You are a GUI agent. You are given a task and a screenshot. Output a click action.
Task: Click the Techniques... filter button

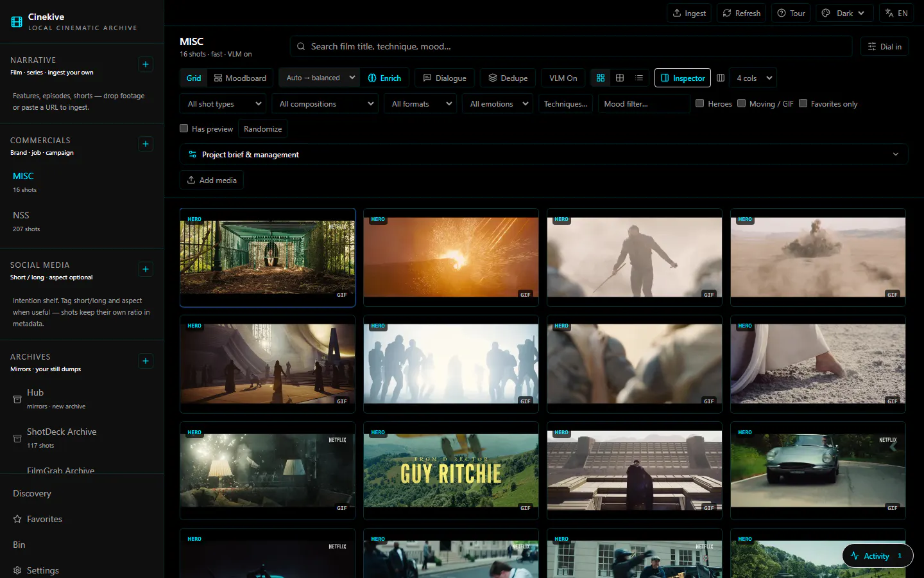[565, 103]
